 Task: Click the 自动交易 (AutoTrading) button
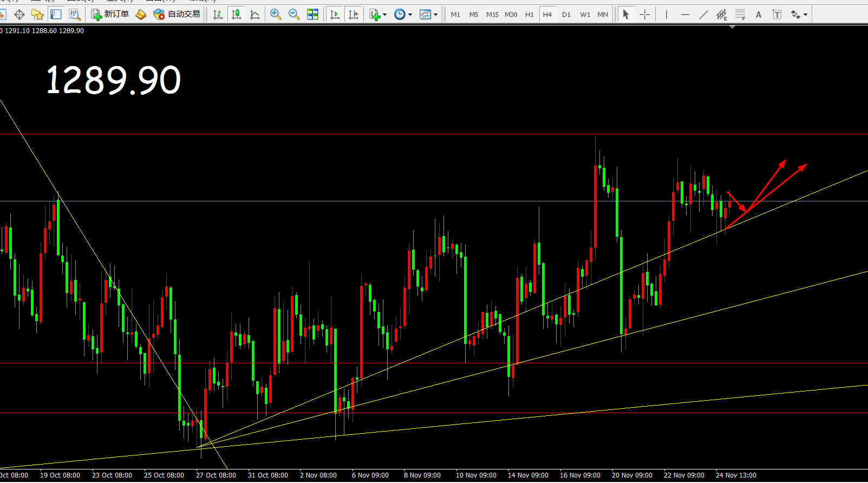click(x=177, y=15)
